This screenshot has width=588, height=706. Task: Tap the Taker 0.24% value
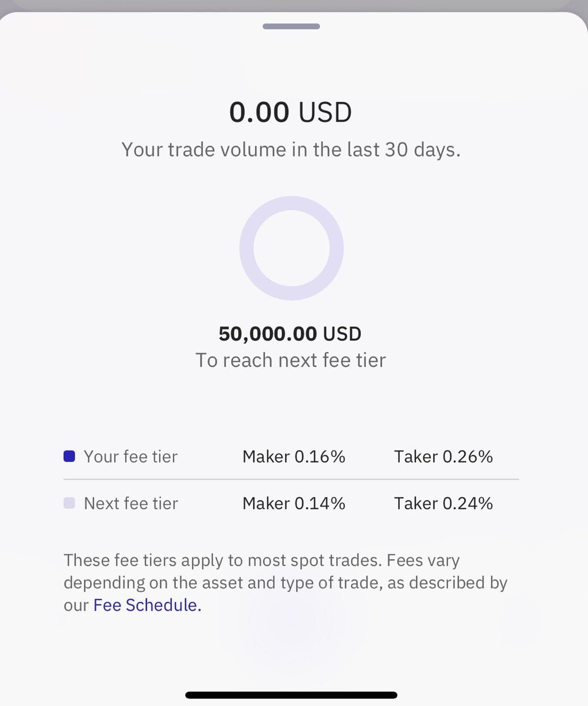pos(443,504)
